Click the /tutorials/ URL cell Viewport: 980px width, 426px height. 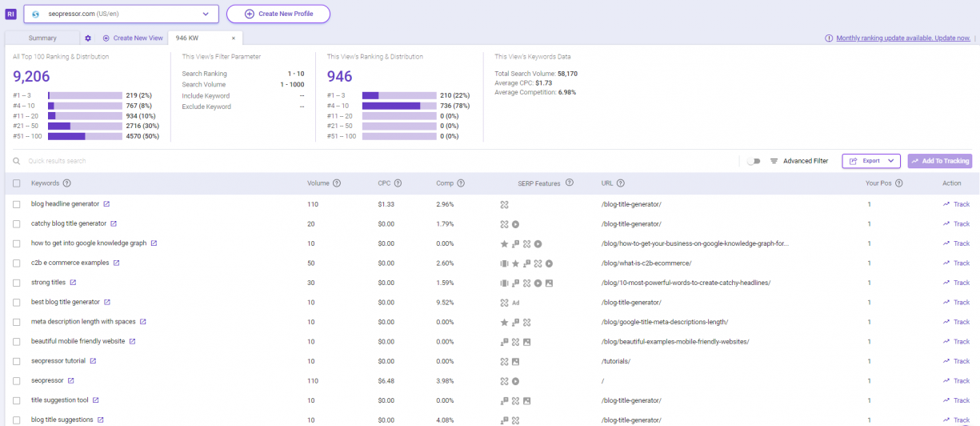(x=615, y=361)
